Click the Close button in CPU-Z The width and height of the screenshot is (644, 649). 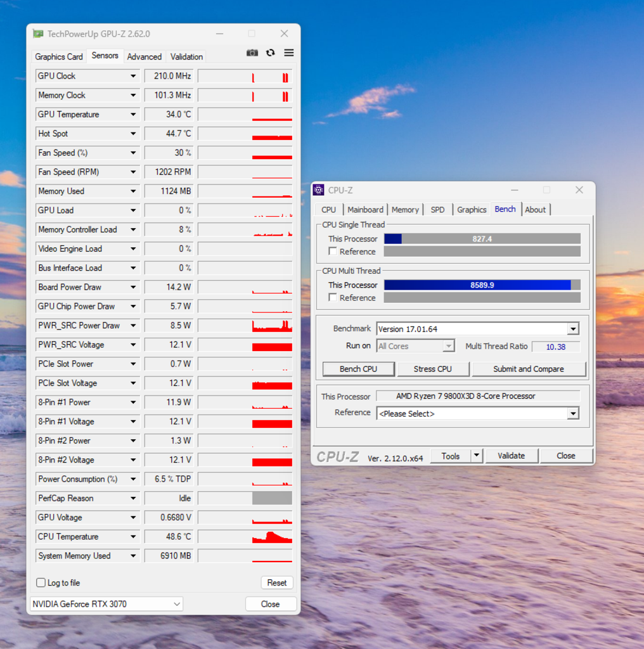coord(566,456)
